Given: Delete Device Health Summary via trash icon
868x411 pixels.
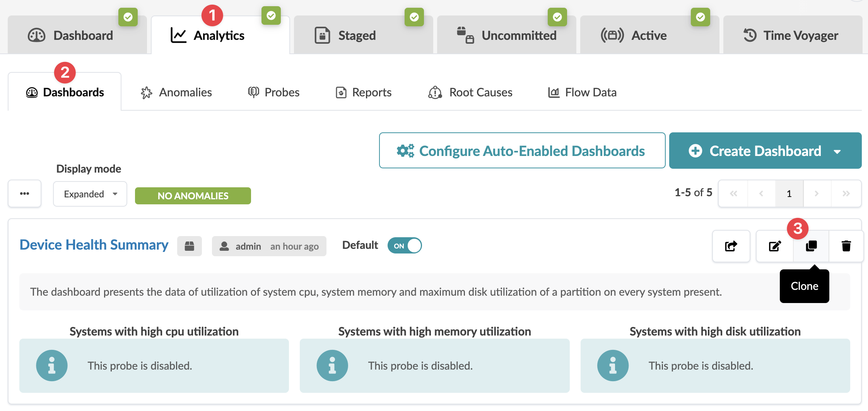Looking at the screenshot, I should point(846,246).
